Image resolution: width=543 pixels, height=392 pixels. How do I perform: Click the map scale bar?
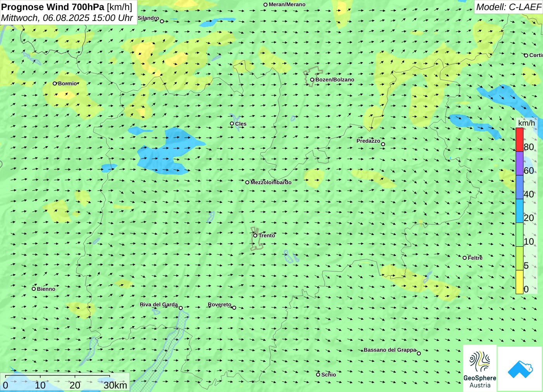57,376
